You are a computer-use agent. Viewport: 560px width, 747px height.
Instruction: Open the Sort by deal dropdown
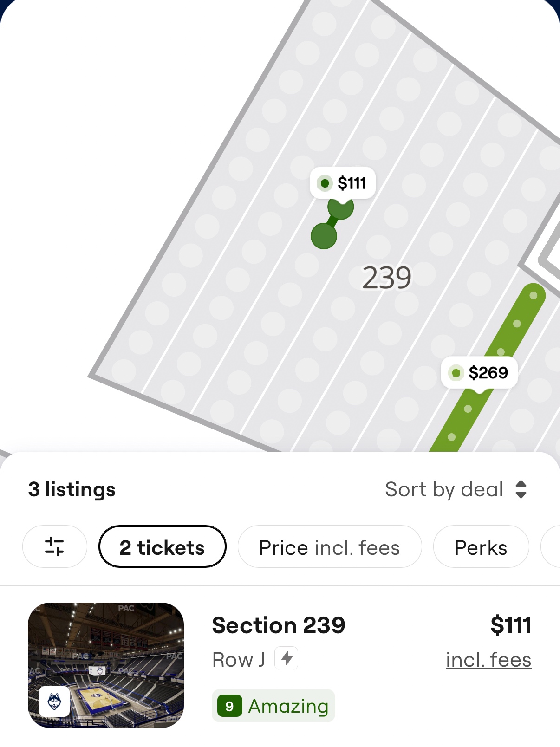444,489
